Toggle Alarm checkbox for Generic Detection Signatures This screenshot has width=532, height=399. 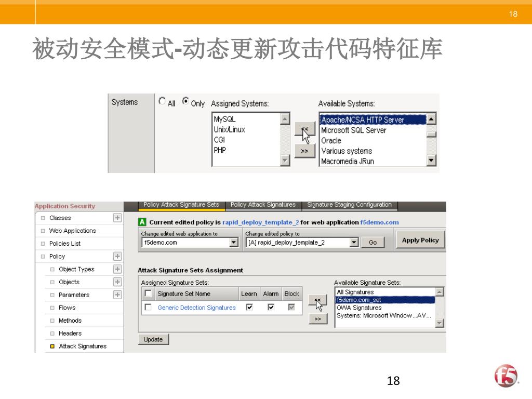(271, 307)
